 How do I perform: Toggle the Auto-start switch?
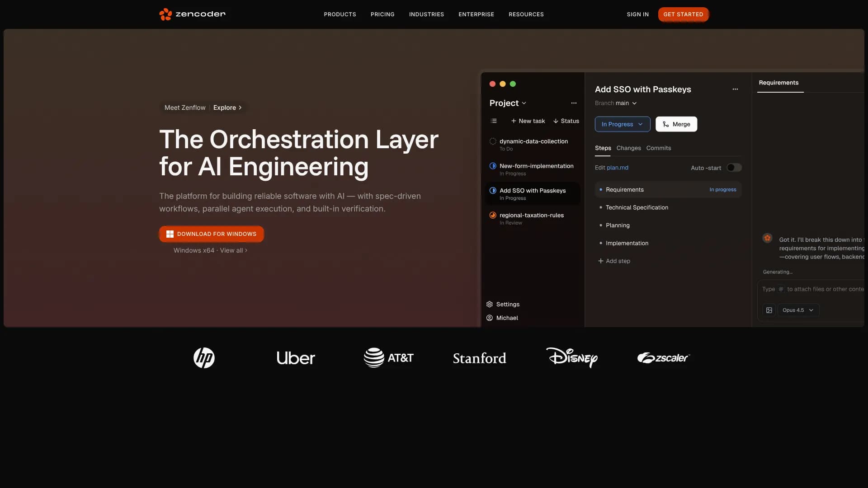click(x=734, y=168)
